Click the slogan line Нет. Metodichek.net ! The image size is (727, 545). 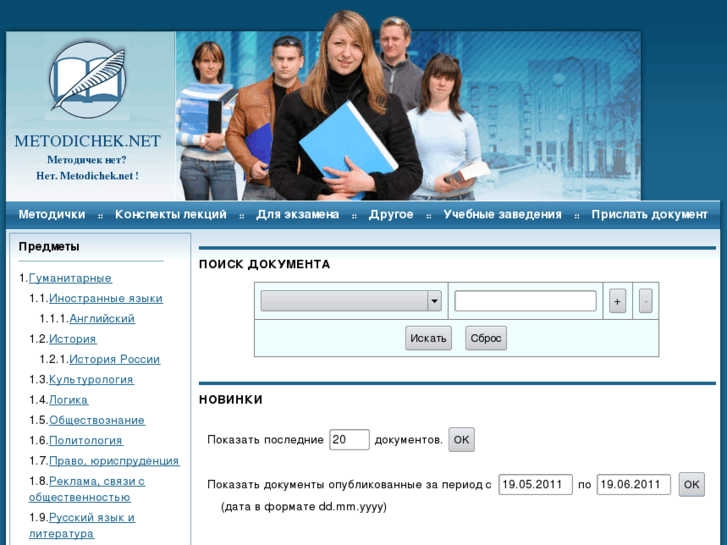(88, 176)
